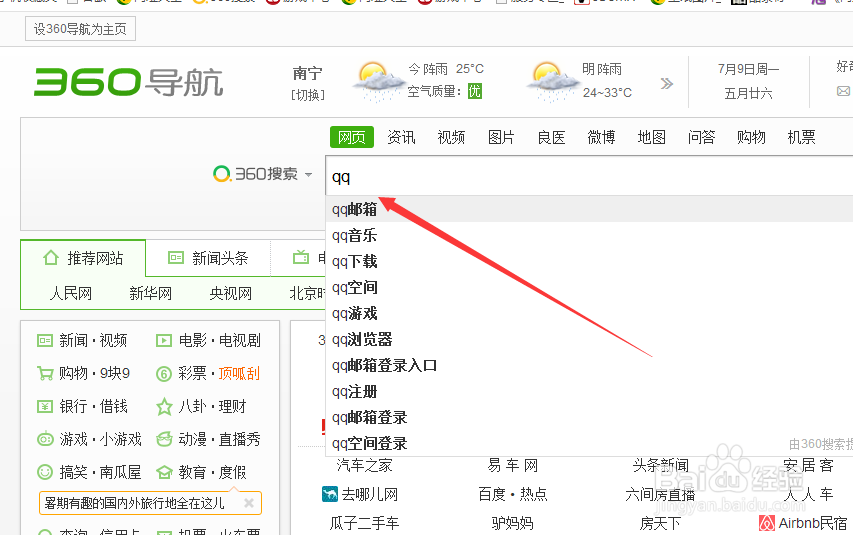
Task: Switch to the 问答 search tab
Action: [x=701, y=137]
